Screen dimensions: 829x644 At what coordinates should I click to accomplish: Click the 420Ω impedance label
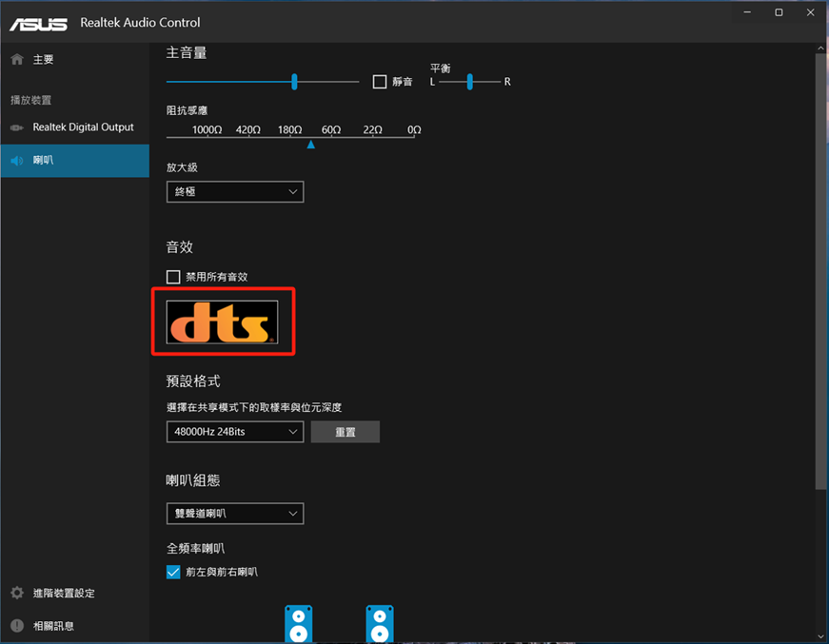[248, 130]
